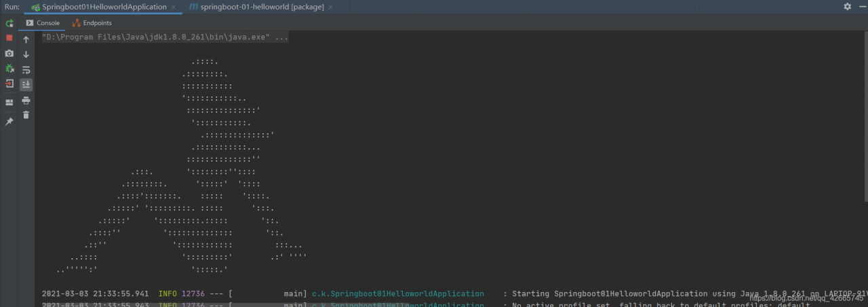This screenshot has width=868, height=307.
Task: Clear console with trash can icon
Action: coord(26,115)
